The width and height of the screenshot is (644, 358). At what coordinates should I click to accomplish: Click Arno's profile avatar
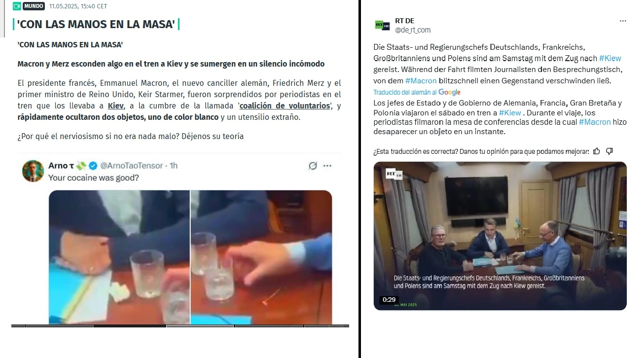33,171
